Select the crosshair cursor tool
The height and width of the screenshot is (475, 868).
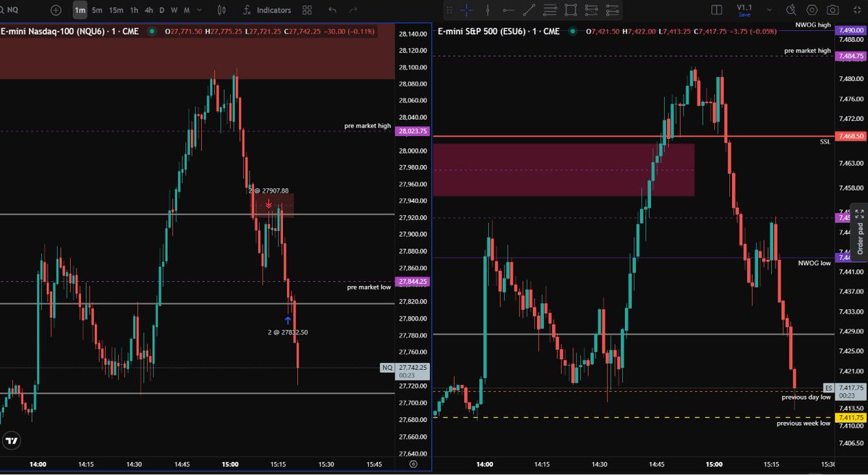pos(467,10)
